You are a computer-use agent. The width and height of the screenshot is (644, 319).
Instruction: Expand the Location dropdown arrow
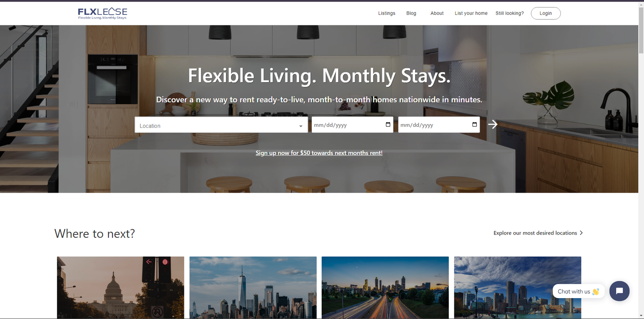pos(301,126)
